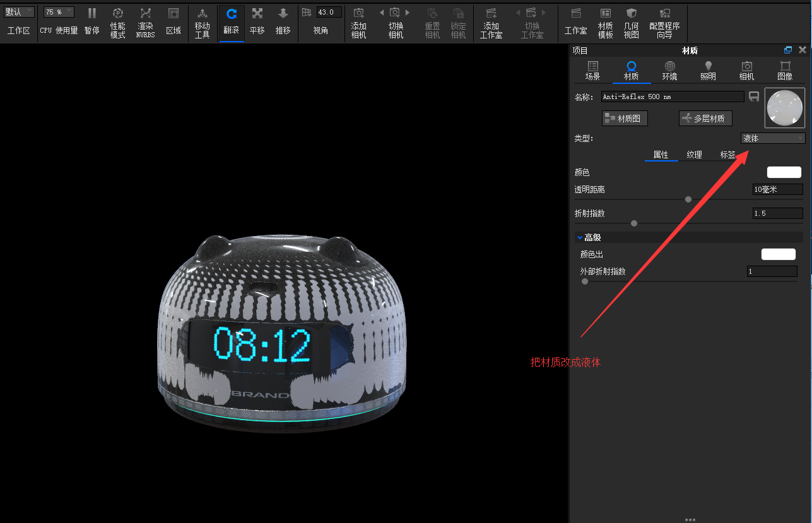Save the material to library icon
Viewport: 812px width, 523px height.
tap(754, 97)
